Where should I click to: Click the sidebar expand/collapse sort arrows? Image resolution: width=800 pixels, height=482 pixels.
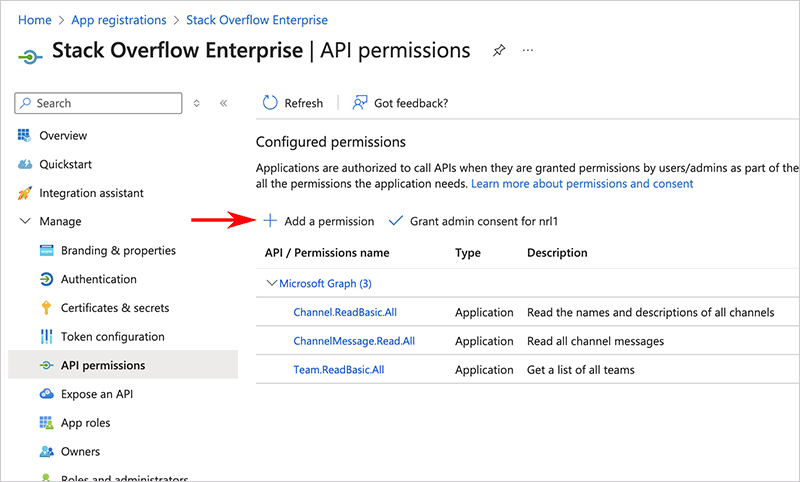[x=197, y=103]
